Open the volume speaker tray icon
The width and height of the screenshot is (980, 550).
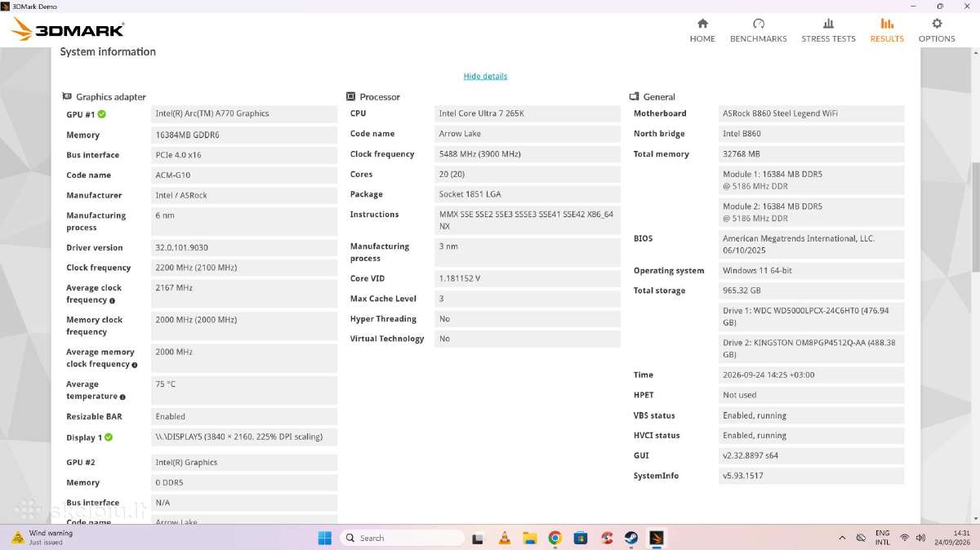pyautogui.click(x=921, y=538)
